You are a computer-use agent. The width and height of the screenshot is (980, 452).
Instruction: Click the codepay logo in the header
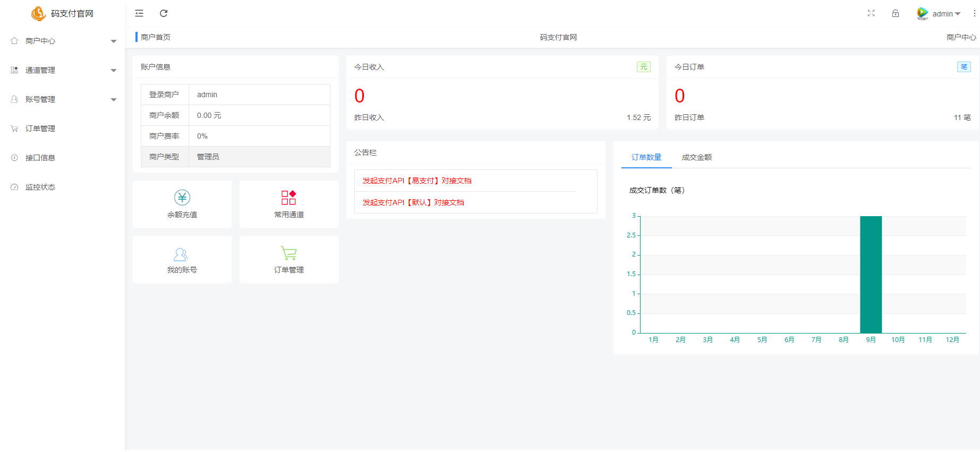(38, 13)
